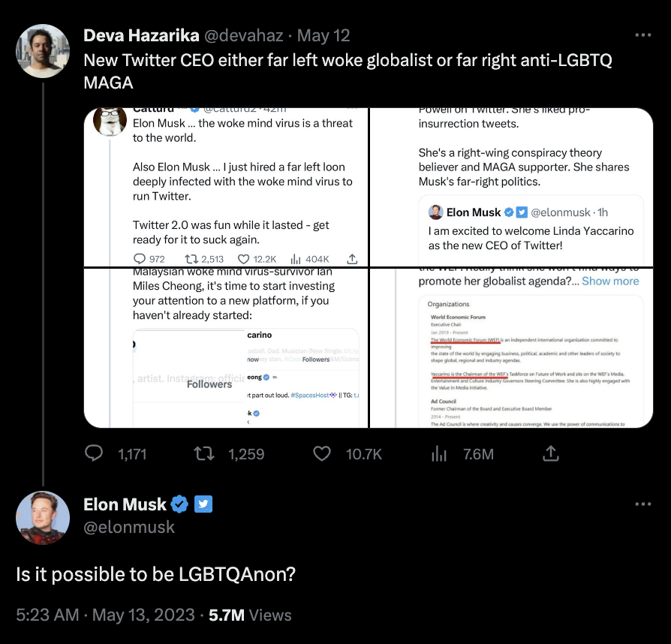Click the @elonmusk handle under reply name
The image size is (671, 644).
pos(129,527)
